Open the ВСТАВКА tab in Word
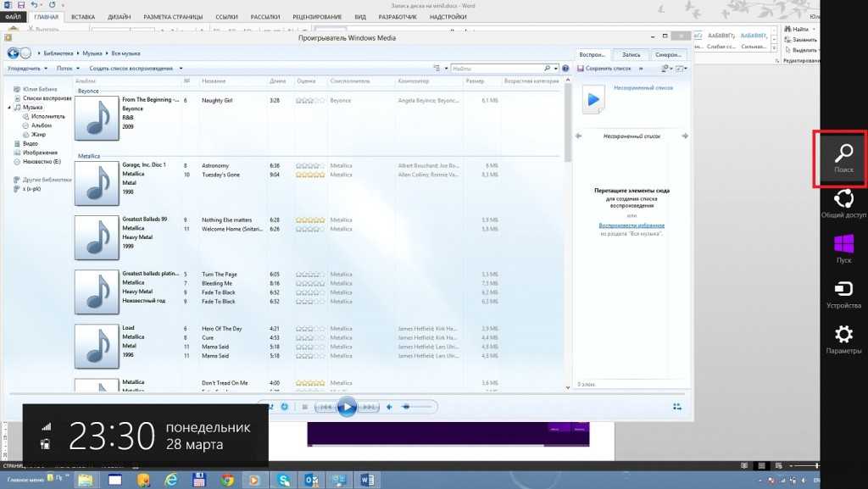This screenshot has height=489, width=868. (x=83, y=17)
